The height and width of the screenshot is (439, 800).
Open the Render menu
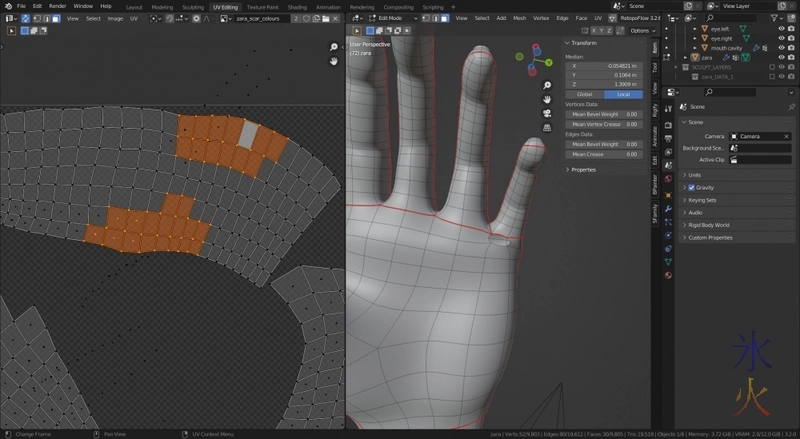click(58, 6)
